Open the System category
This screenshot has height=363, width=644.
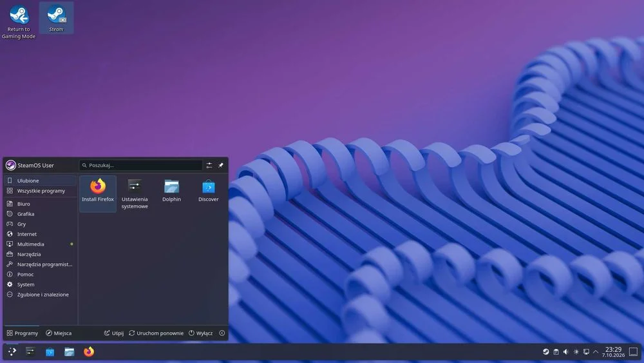click(40, 284)
